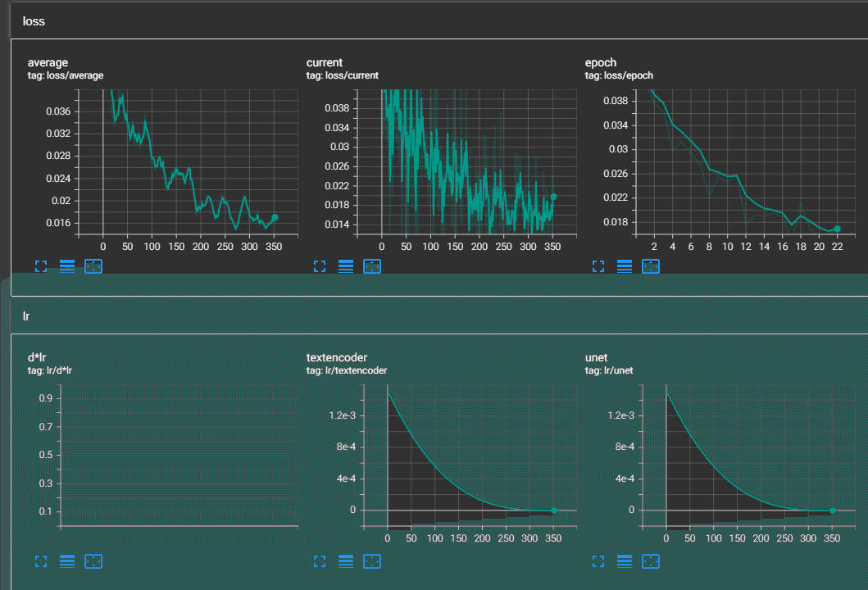Toggle y-axis log scale on loss/average chart
The height and width of the screenshot is (590, 868).
tap(67, 266)
